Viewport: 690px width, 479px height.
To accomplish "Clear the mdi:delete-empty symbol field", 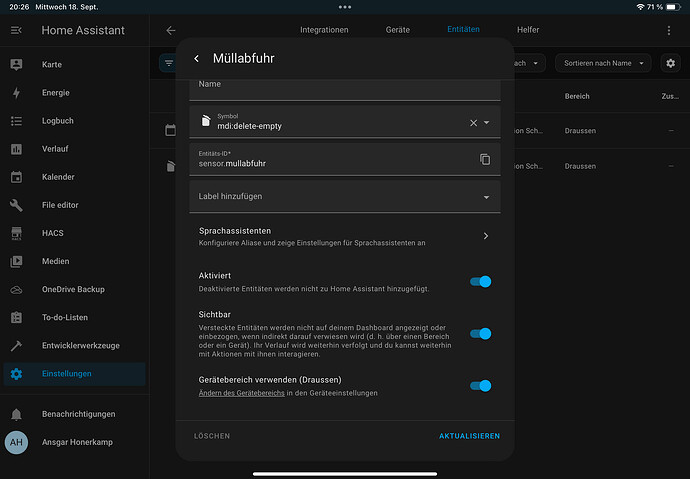I will pyautogui.click(x=474, y=122).
